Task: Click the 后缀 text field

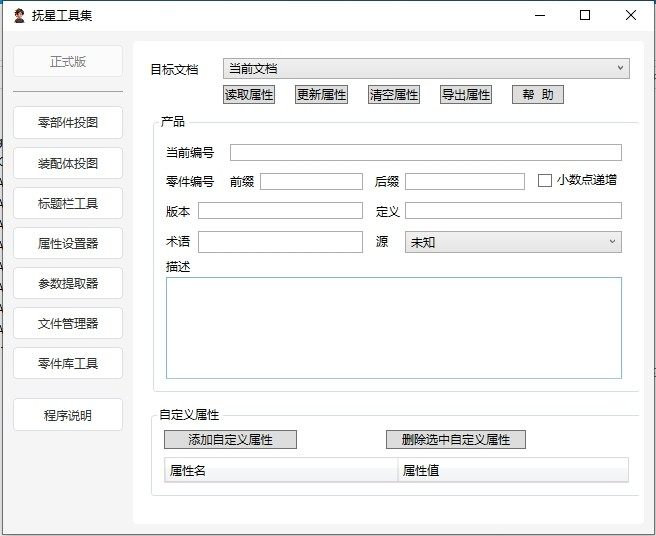Action: click(x=465, y=182)
